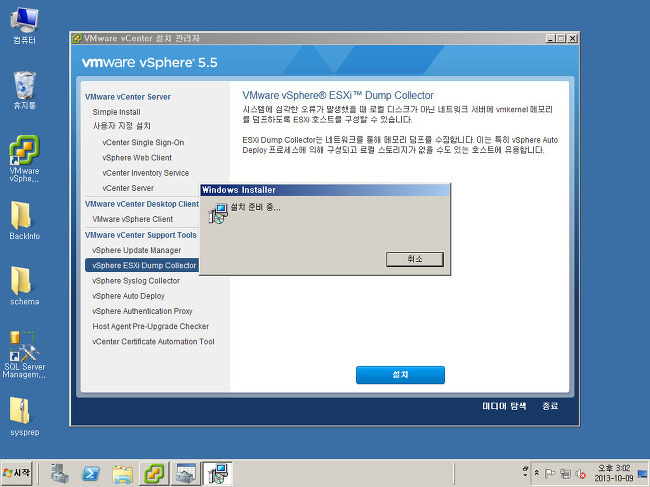Open the schema folder icon
650x487 pixels.
pyautogui.click(x=24, y=286)
